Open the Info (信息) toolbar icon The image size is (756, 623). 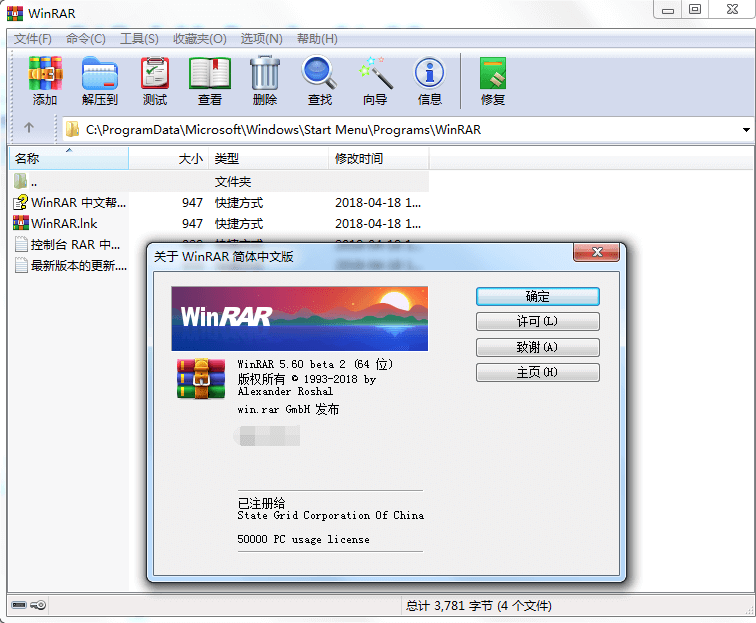click(x=429, y=73)
